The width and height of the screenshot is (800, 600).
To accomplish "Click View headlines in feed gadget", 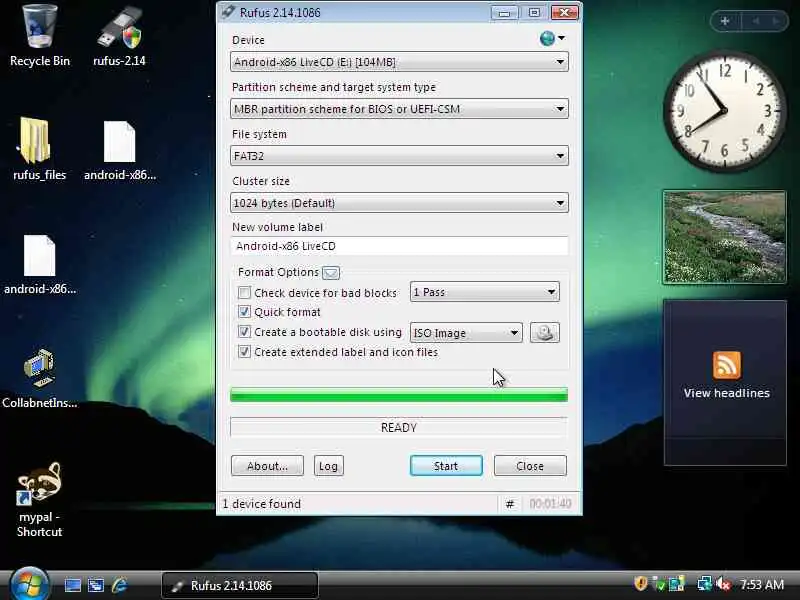I will click(727, 393).
